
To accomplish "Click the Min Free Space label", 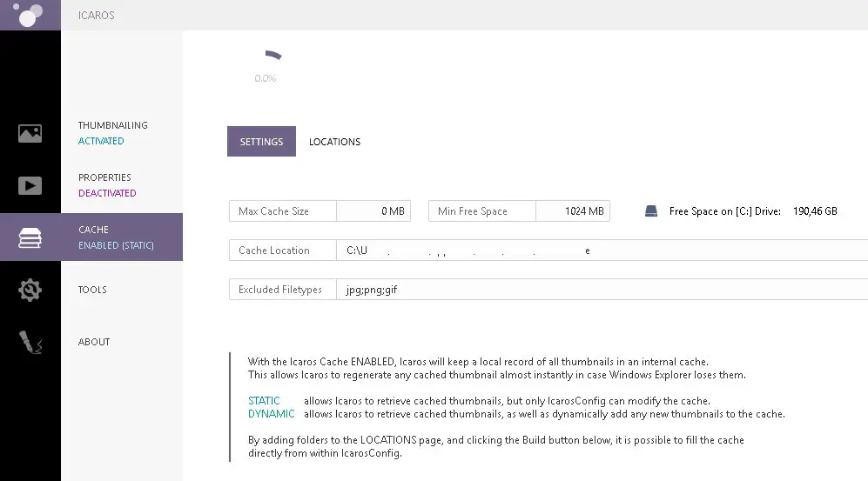I will point(472,211).
